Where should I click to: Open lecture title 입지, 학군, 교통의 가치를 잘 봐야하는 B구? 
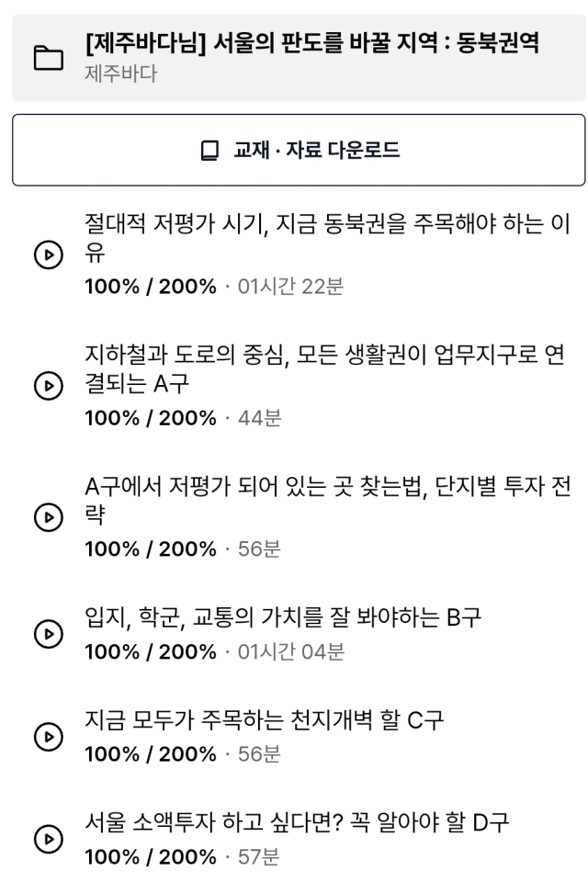(x=283, y=617)
